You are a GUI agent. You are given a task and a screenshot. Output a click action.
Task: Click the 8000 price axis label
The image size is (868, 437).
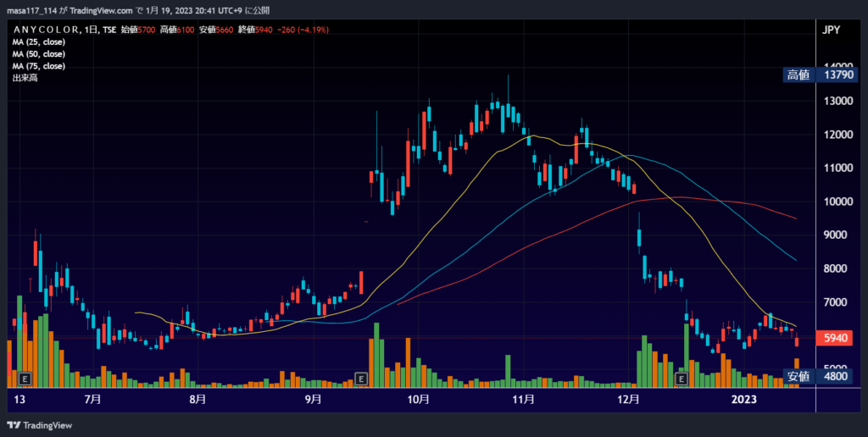[835, 268]
